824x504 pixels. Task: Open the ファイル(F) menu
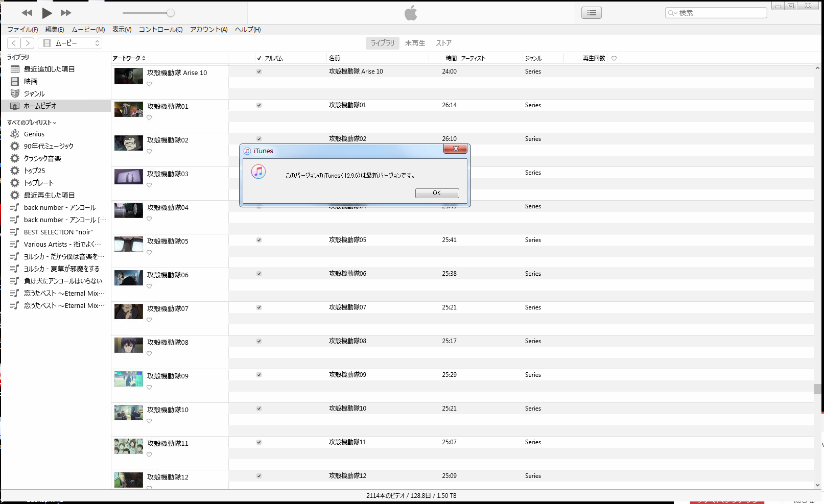(22, 30)
